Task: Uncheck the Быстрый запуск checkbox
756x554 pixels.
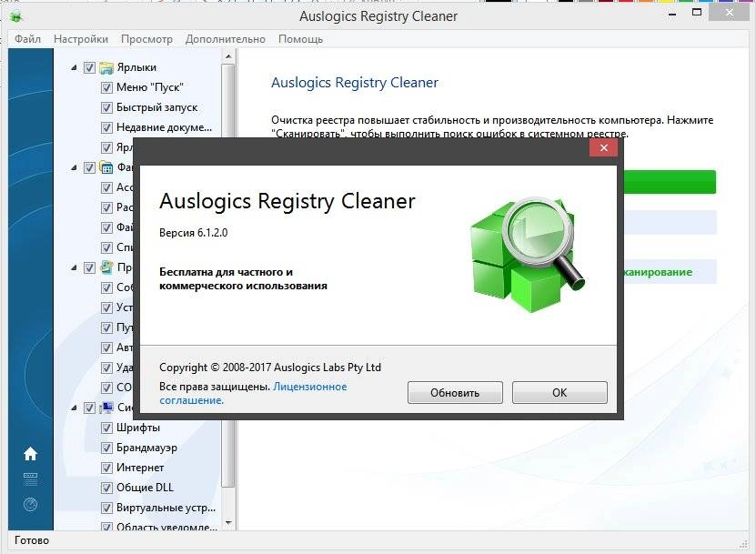Action: click(x=106, y=107)
